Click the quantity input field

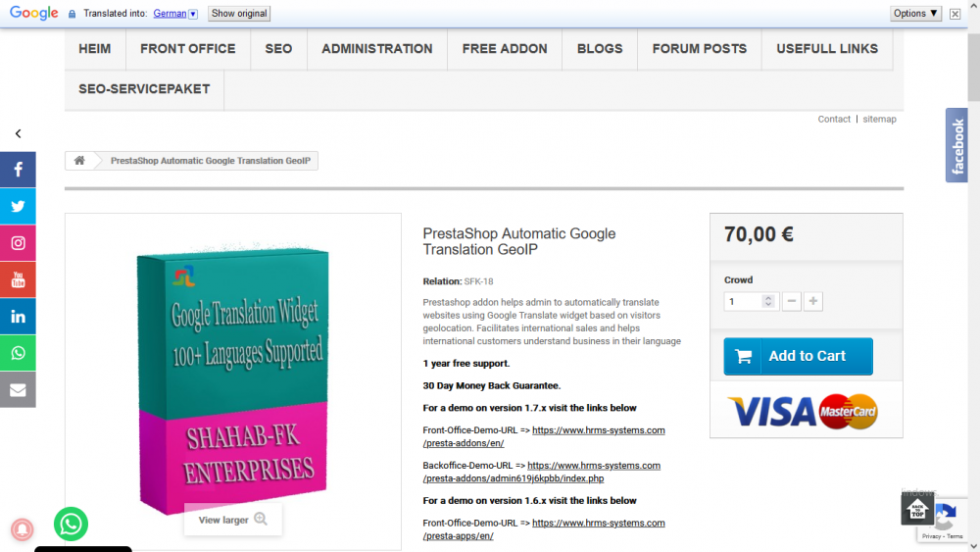pyautogui.click(x=744, y=301)
